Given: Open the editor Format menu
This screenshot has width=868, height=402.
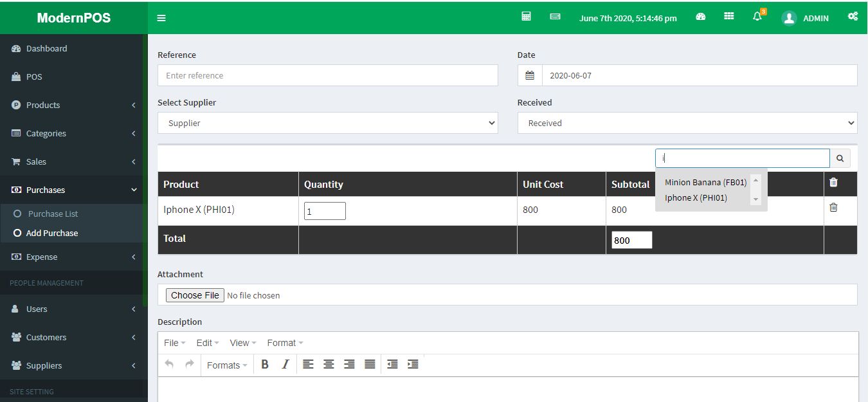Looking at the screenshot, I should tap(285, 343).
